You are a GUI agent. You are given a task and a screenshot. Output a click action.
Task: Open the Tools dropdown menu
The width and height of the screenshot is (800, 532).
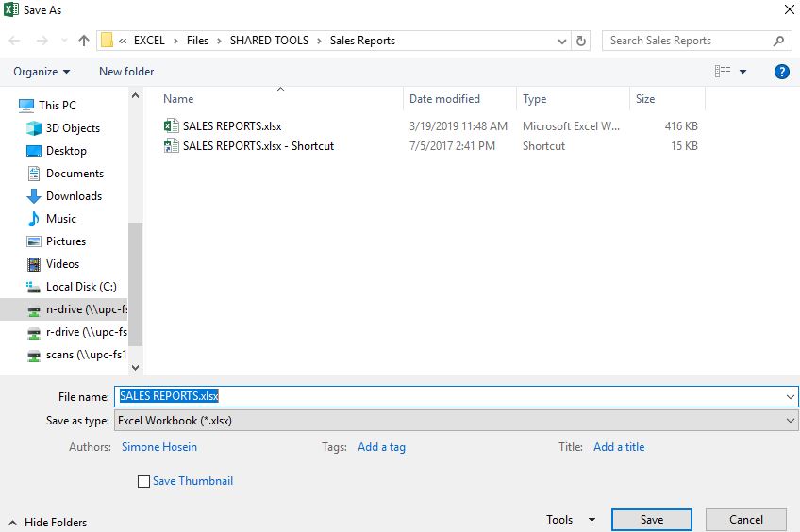click(571, 520)
